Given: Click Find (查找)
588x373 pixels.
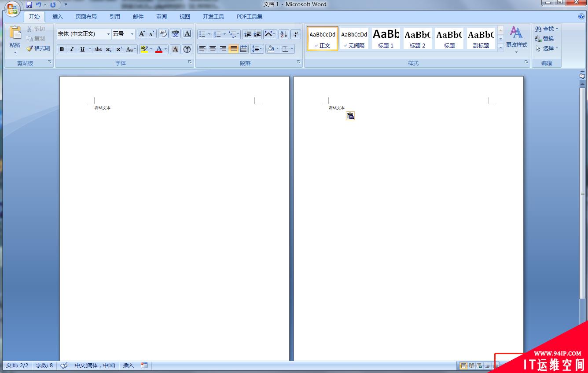Looking at the screenshot, I should [x=546, y=29].
